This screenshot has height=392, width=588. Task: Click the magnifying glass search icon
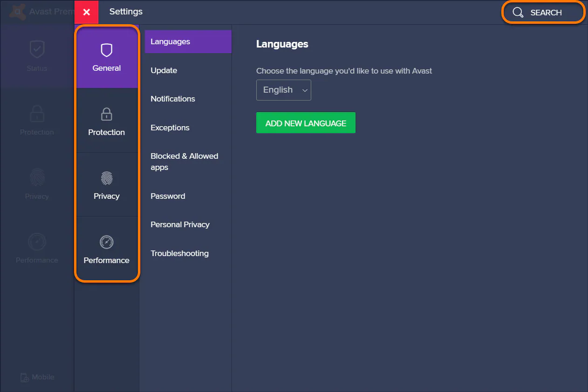click(x=518, y=13)
